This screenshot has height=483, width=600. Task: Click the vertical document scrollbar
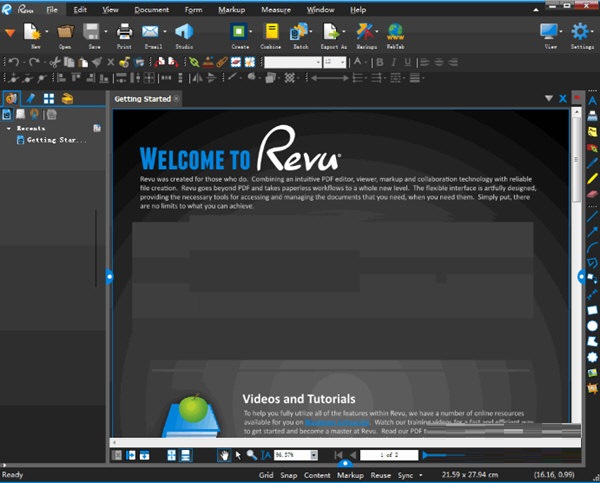576,161
